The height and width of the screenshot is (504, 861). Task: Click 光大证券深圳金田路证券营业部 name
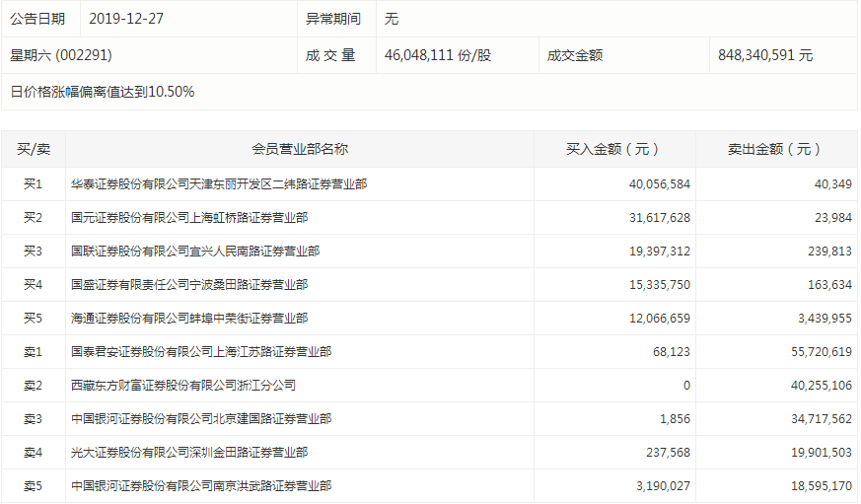189,452
